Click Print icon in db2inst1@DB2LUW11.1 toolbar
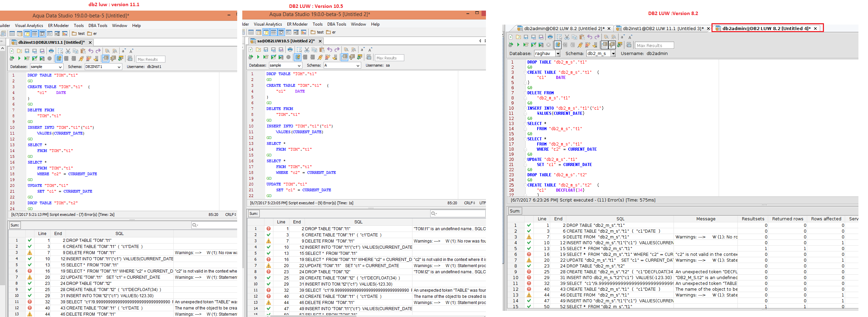Image resolution: width=868 pixels, height=317 pixels. click(x=51, y=51)
